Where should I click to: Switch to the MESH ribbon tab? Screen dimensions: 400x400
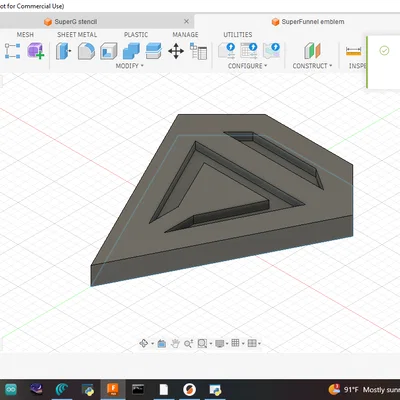(25, 35)
